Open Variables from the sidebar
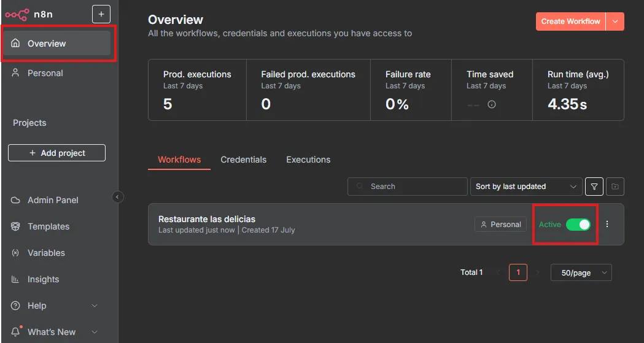 click(x=46, y=253)
